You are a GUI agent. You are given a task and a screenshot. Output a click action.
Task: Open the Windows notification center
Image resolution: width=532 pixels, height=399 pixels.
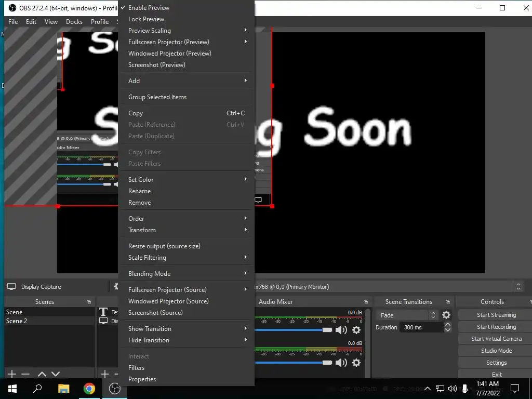click(x=515, y=389)
